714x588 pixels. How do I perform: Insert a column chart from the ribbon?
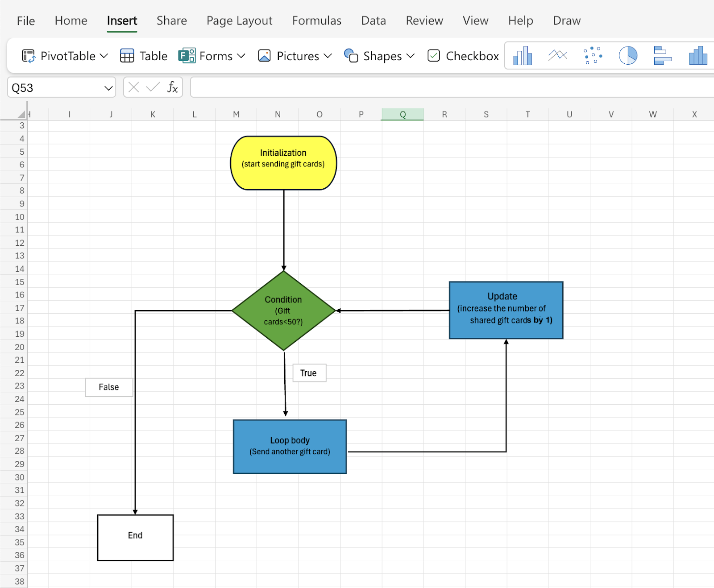tap(522, 56)
